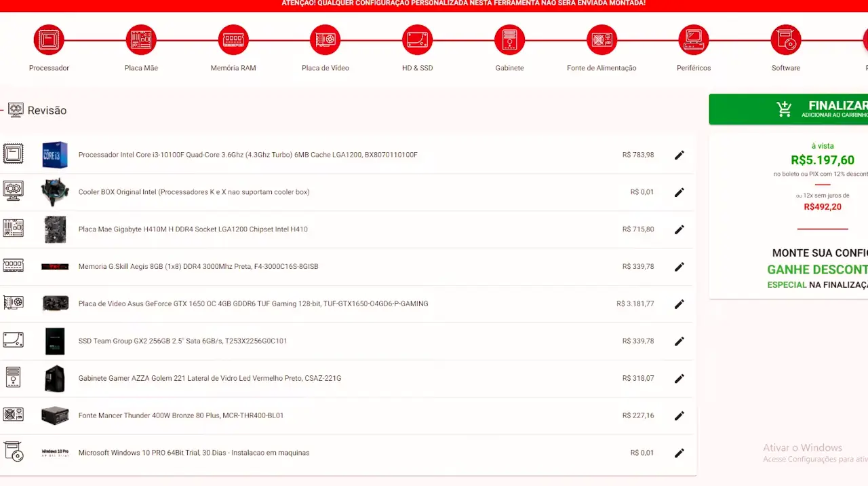Click the Gabinete Gamer AZZA Golem description
This screenshot has height=486, width=868.
click(210, 378)
